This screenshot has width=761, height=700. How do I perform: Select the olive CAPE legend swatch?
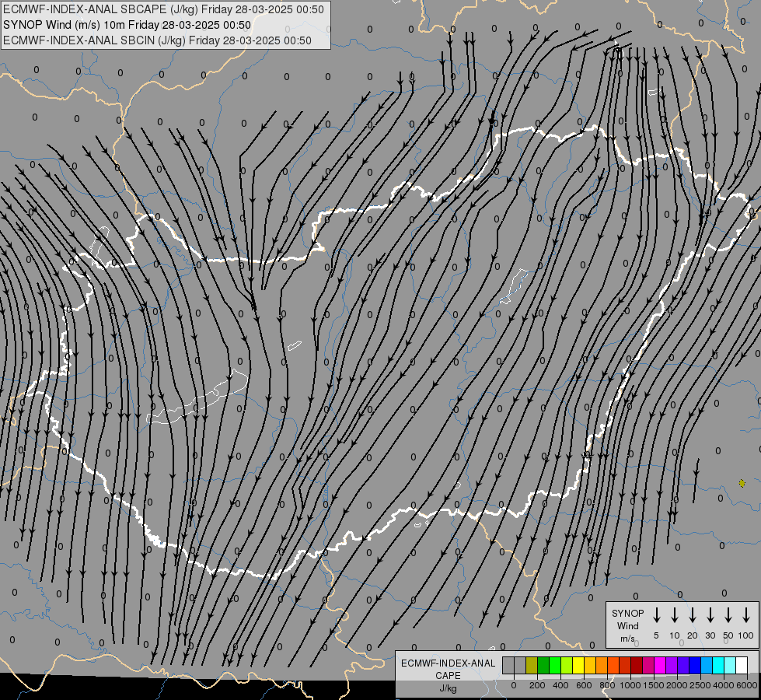tap(532, 665)
